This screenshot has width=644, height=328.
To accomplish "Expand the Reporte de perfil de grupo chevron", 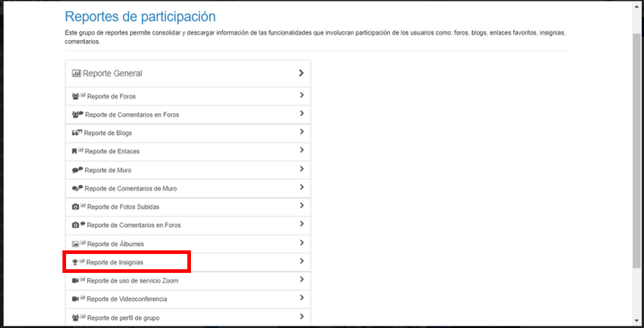I will tap(301, 316).
